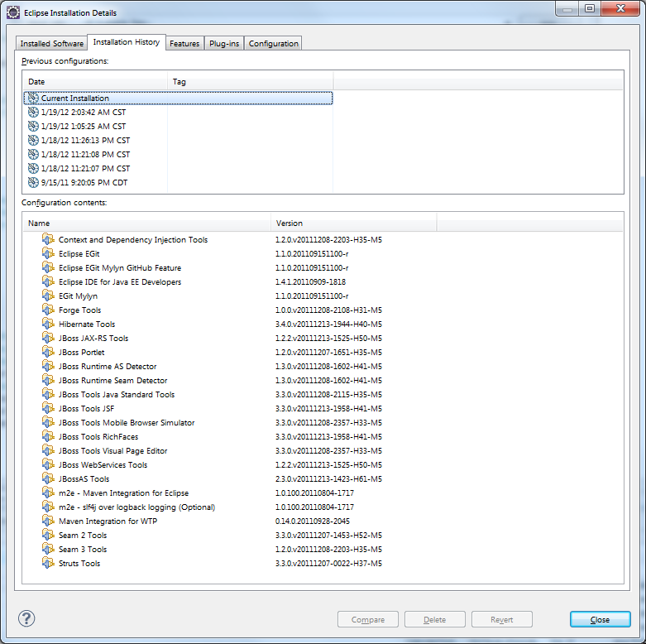Click the Current Installation configuration icon
Image resolution: width=646 pixels, height=644 pixels.
33,99
